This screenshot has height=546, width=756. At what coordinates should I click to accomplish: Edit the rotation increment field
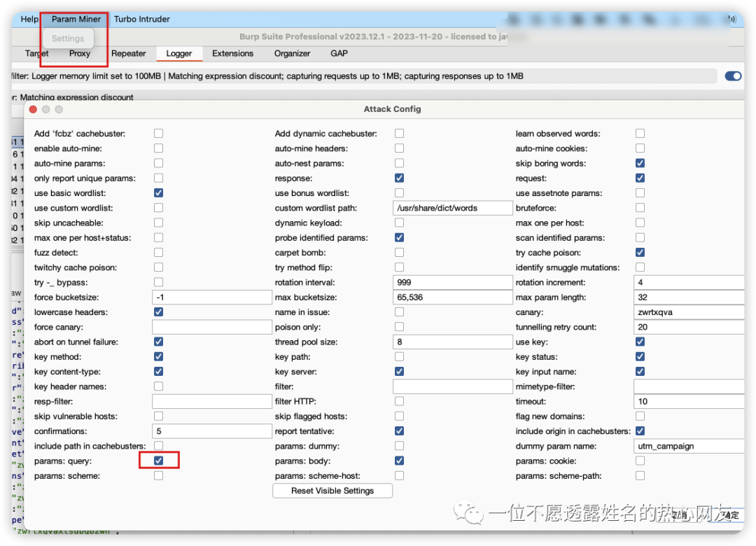pyautogui.click(x=689, y=282)
